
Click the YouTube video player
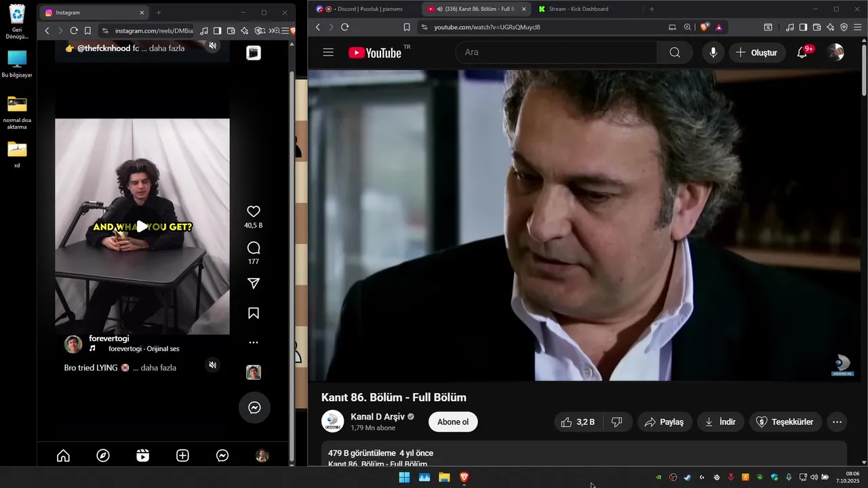pos(585,225)
